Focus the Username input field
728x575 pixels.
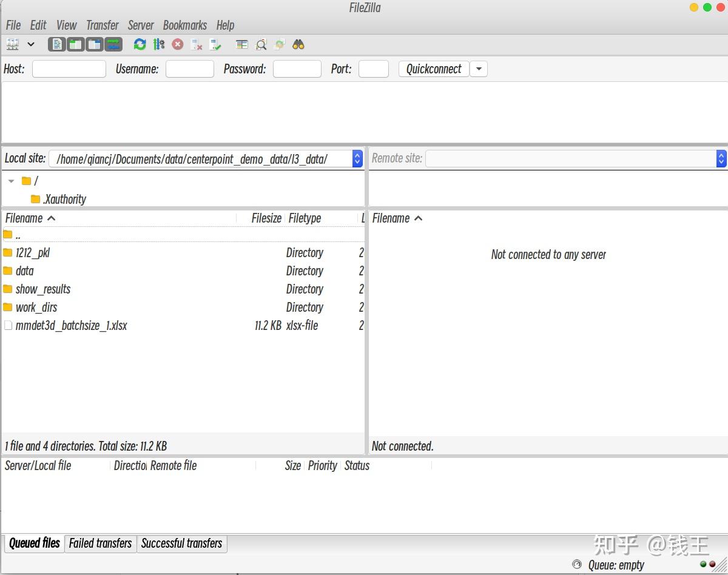click(x=190, y=69)
